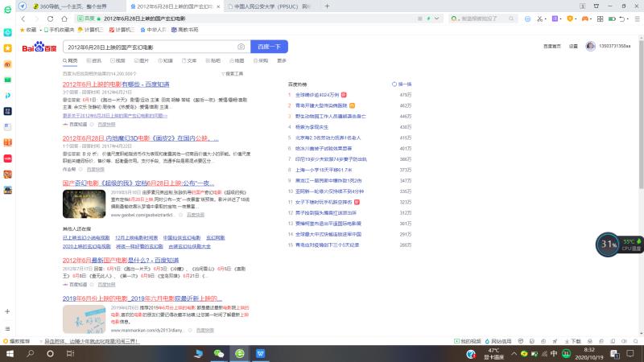Click the taskbar clock showing 8:32
This screenshot has height=362, width=644.
click(589, 353)
